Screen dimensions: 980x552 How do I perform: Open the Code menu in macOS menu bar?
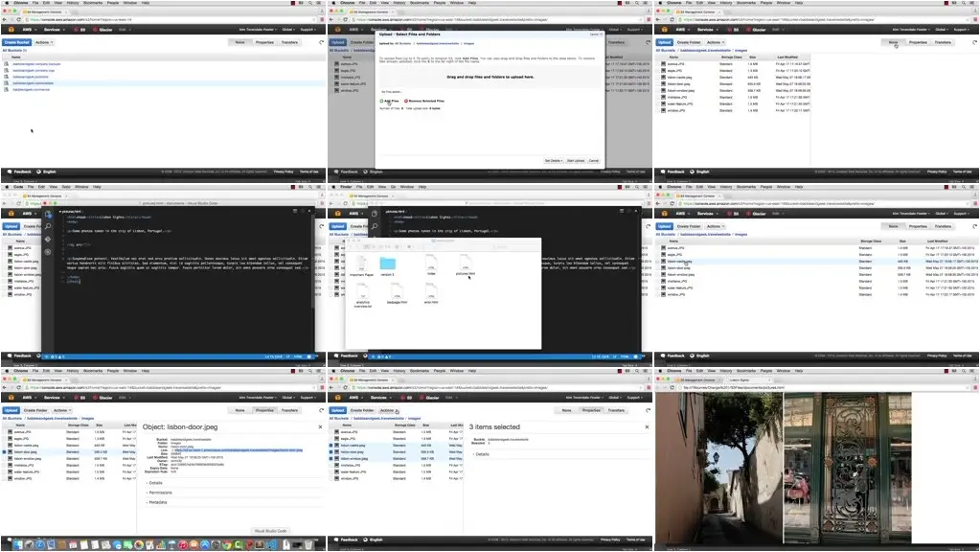(x=18, y=186)
